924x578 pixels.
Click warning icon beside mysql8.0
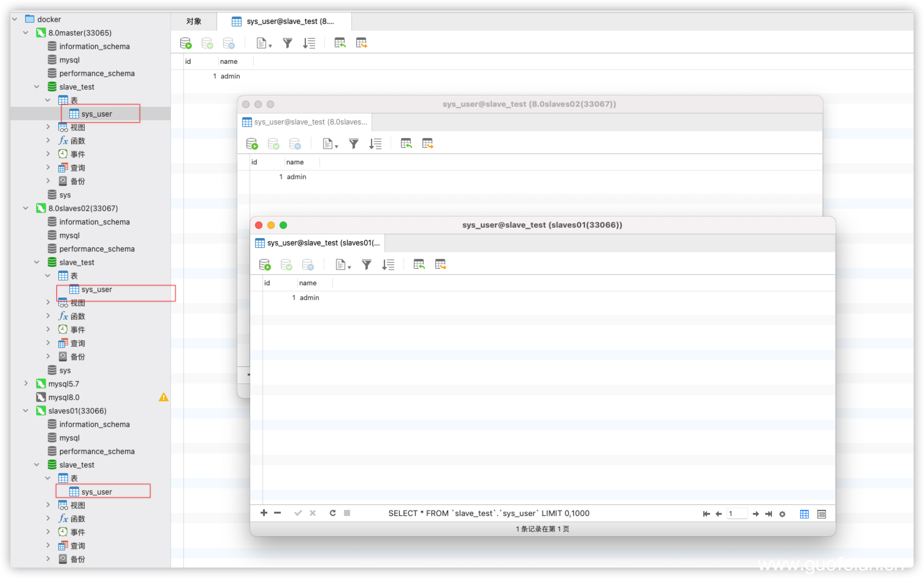(163, 397)
